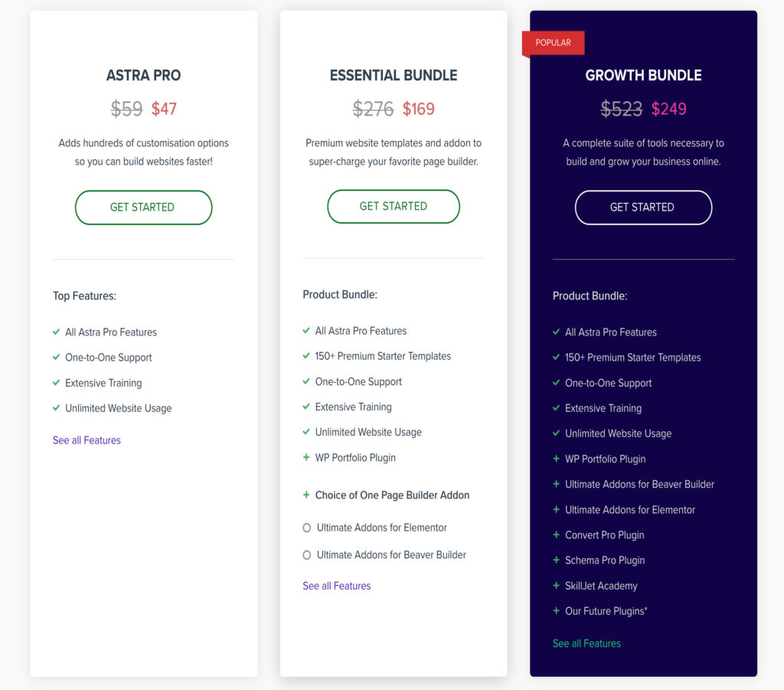784x690 pixels.
Task: Click checkmark beside 150+ Premium Starter Templates in Essential Bundle
Action: [x=306, y=355]
